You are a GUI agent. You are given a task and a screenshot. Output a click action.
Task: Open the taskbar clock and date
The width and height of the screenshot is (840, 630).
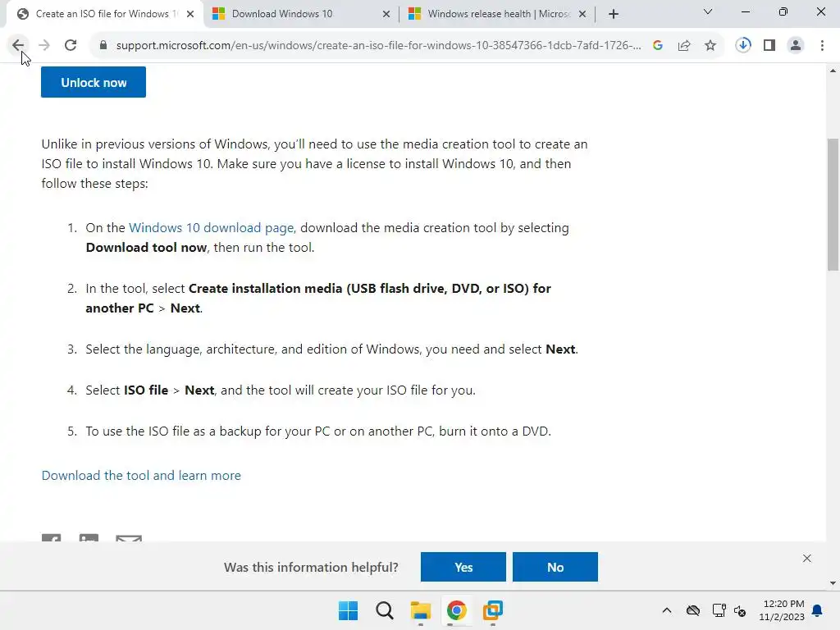pos(782,610)
